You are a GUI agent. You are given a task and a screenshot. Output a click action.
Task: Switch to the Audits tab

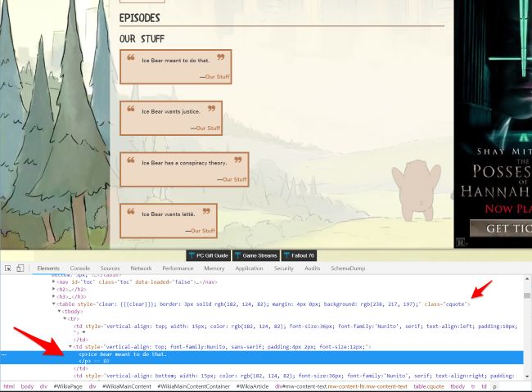click(x=313, y=268)
